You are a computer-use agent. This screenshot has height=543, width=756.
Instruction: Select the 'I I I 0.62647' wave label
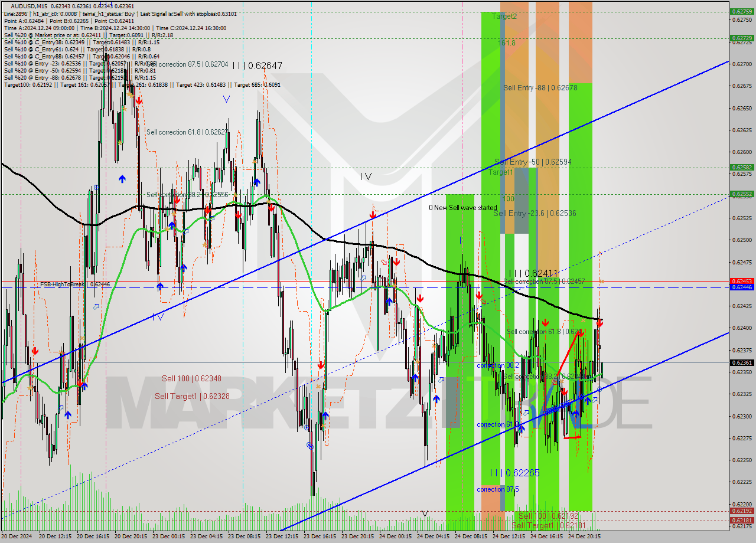258,66
